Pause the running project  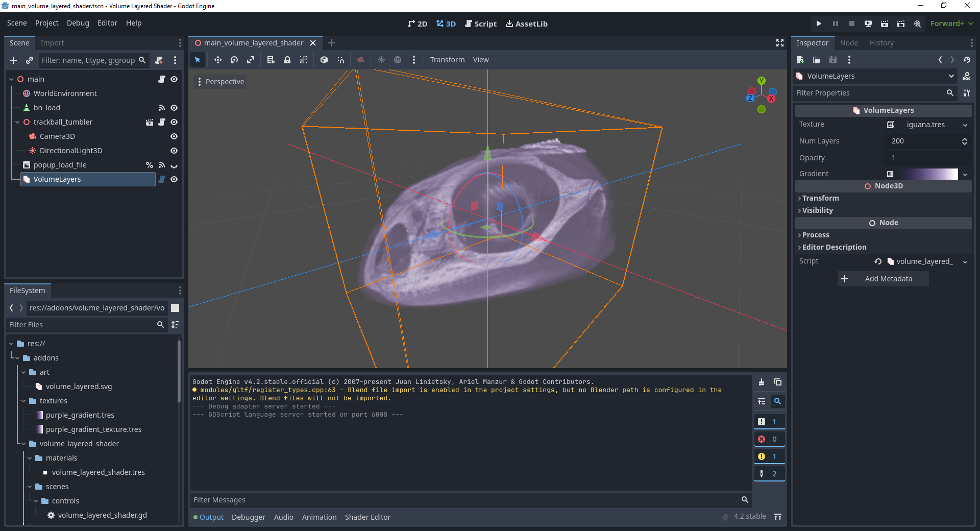pyautogui.click(x=836, y=23)
